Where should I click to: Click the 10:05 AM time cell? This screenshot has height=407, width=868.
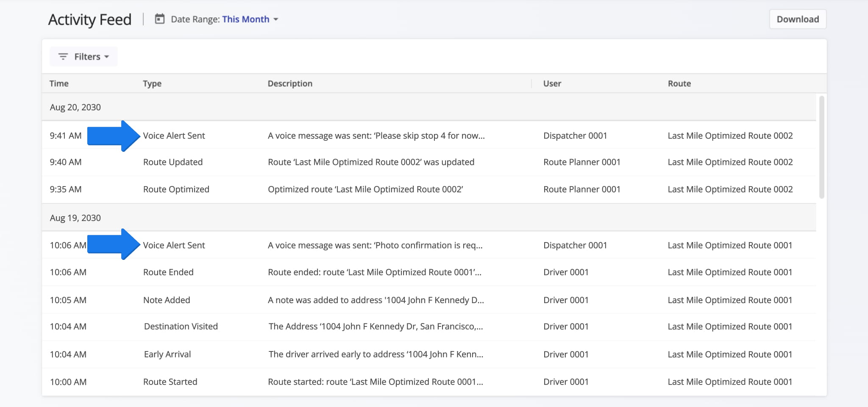68,300
